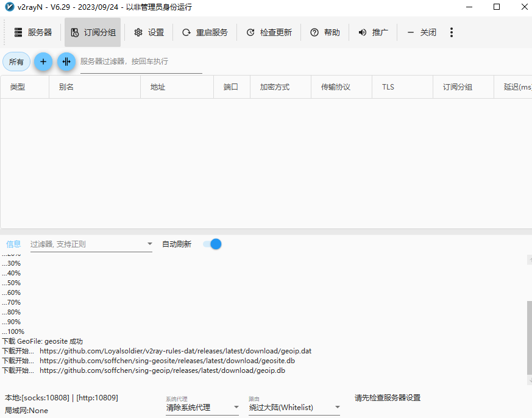Click the log scrollbar up arrow
Image resolution: width=532 pixels, height=418 pixels.
click(x=530, y=259)
